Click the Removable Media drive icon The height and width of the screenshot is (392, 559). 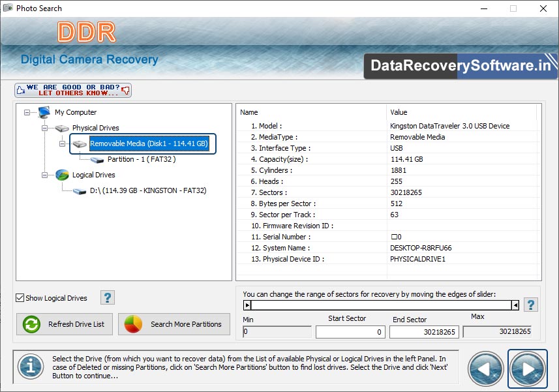80,144
